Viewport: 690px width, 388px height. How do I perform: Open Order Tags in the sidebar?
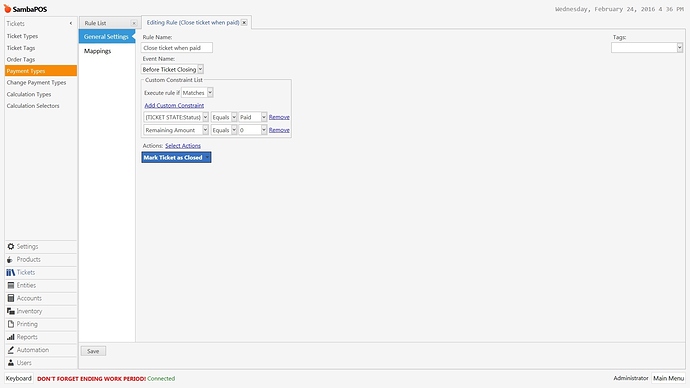[21, 59]
